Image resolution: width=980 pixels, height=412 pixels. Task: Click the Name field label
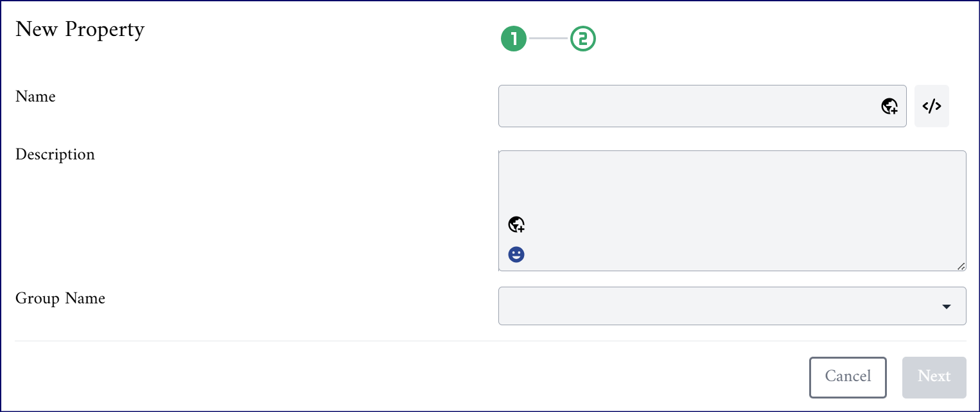pyautogui.click(x=35, y=96)
